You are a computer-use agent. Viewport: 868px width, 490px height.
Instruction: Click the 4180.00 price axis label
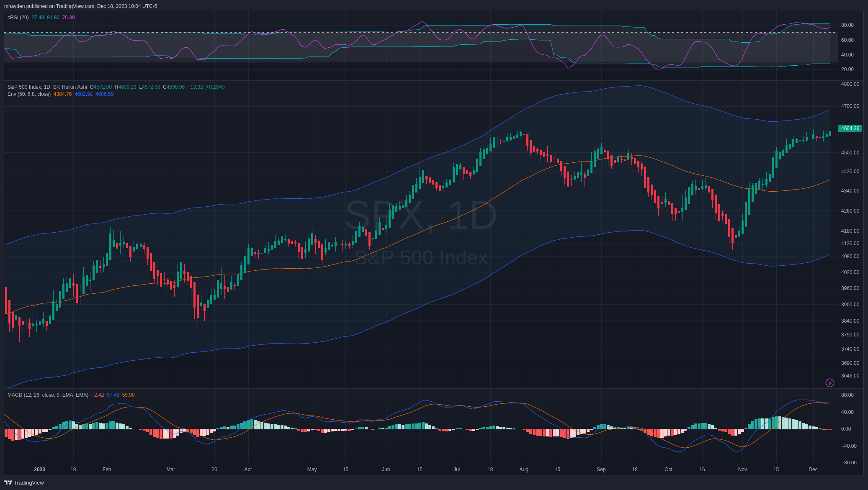point(850,231)
